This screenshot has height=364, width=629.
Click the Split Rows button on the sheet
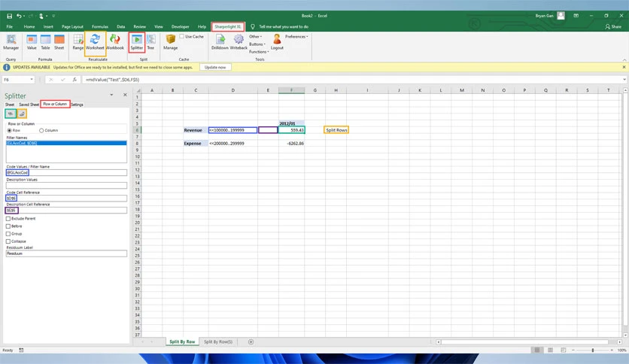336,130
